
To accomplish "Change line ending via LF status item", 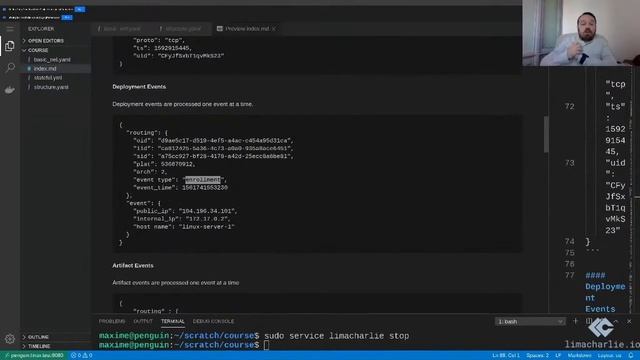I will (558, 356).
